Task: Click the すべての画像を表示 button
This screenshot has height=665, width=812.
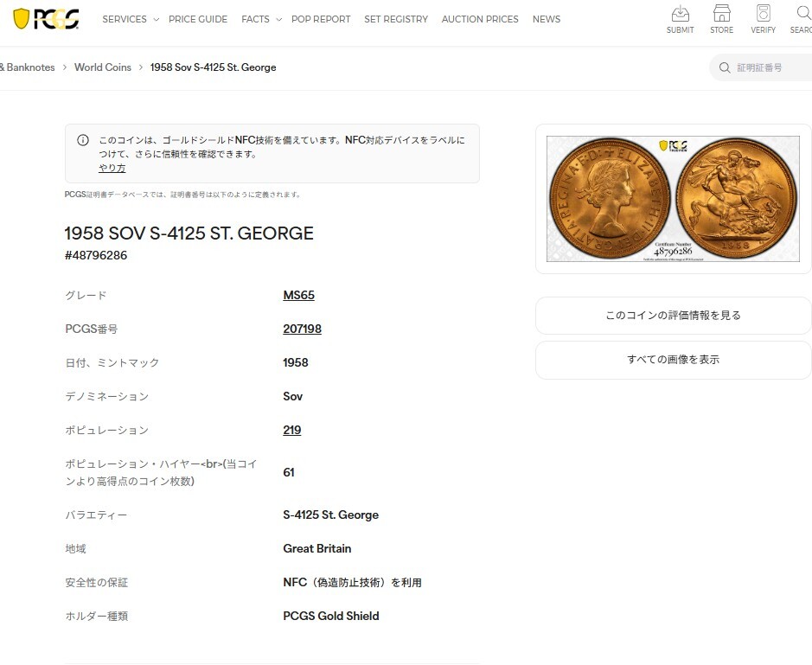Action: pos(674,360)
